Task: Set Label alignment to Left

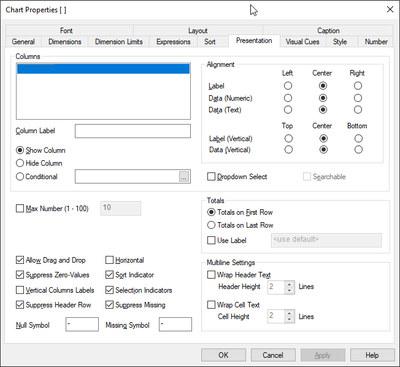Action: [x=288, y=86]
